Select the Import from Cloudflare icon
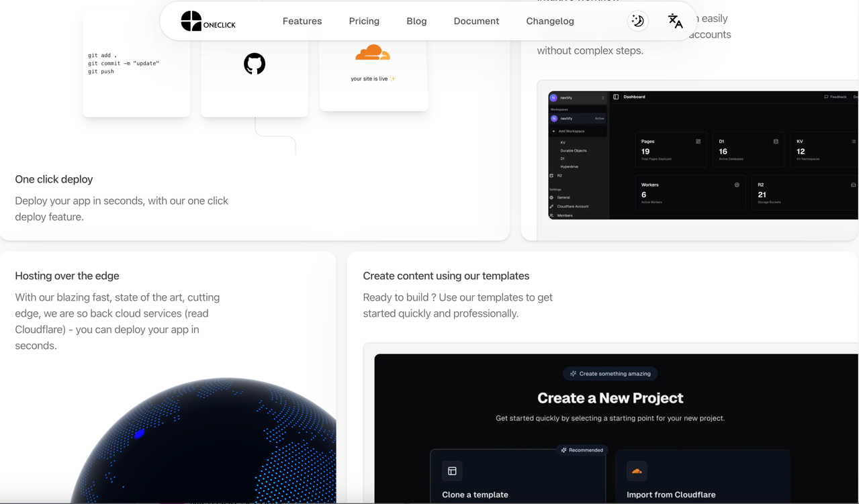Screen dimensions: 859x504 637,471
